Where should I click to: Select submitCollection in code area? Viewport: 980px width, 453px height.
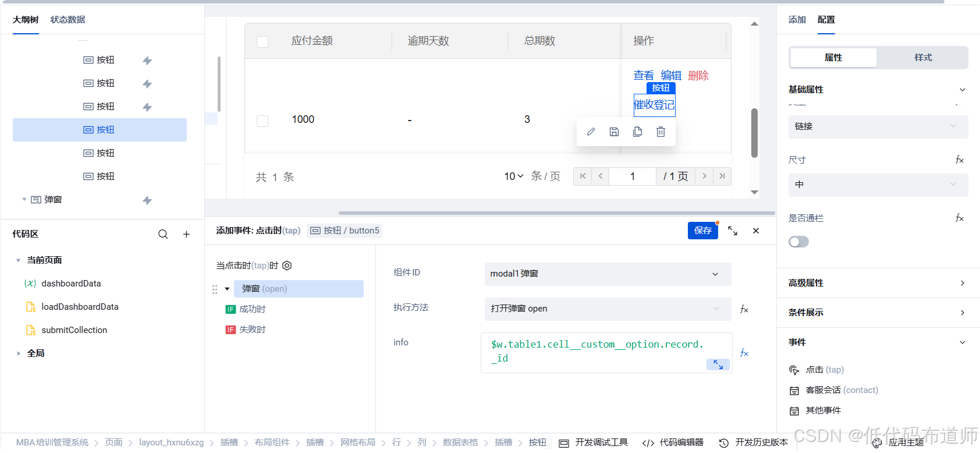(74, 330)
